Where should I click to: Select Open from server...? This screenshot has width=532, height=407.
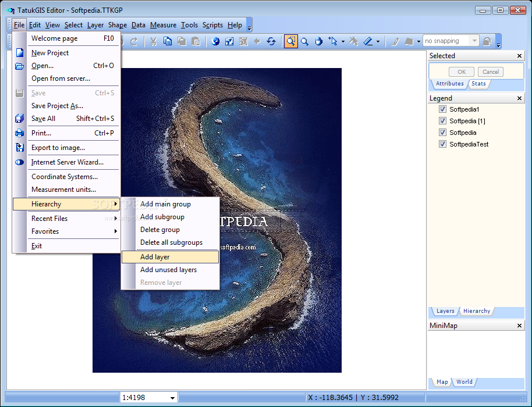coord(66,78)
